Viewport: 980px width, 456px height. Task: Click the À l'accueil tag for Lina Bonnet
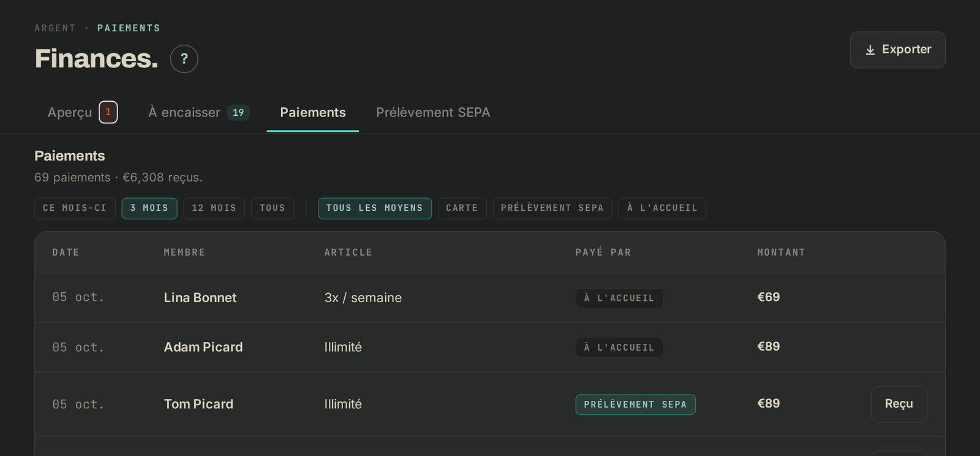point(619,298)
